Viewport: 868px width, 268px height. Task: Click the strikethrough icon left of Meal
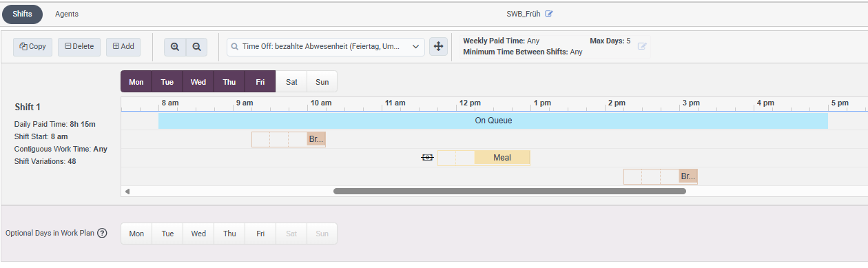pyautogui.click(x=427, y=158)
